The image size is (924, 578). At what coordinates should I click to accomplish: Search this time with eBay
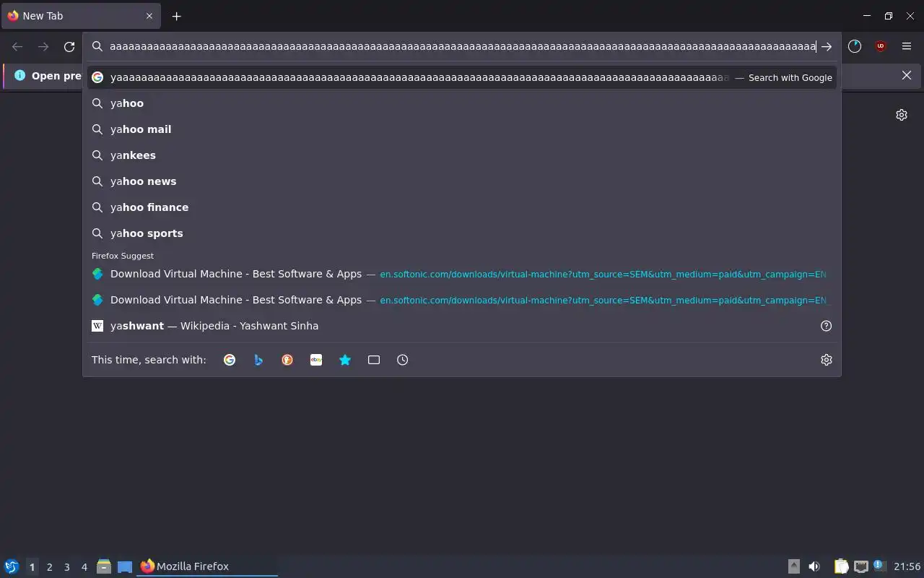[316, 360]
